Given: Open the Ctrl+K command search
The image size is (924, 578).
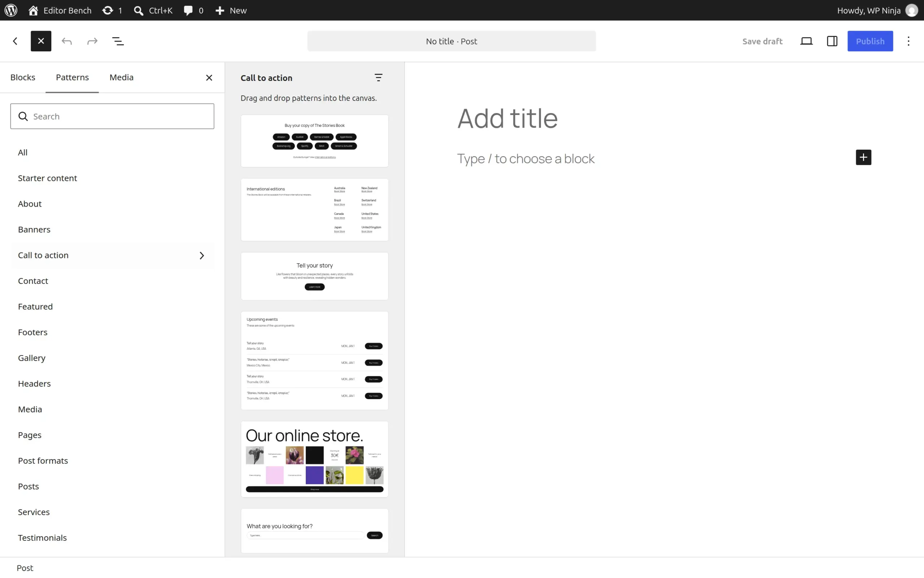Looking at the screenshot, I should click(x=153, y=10).
